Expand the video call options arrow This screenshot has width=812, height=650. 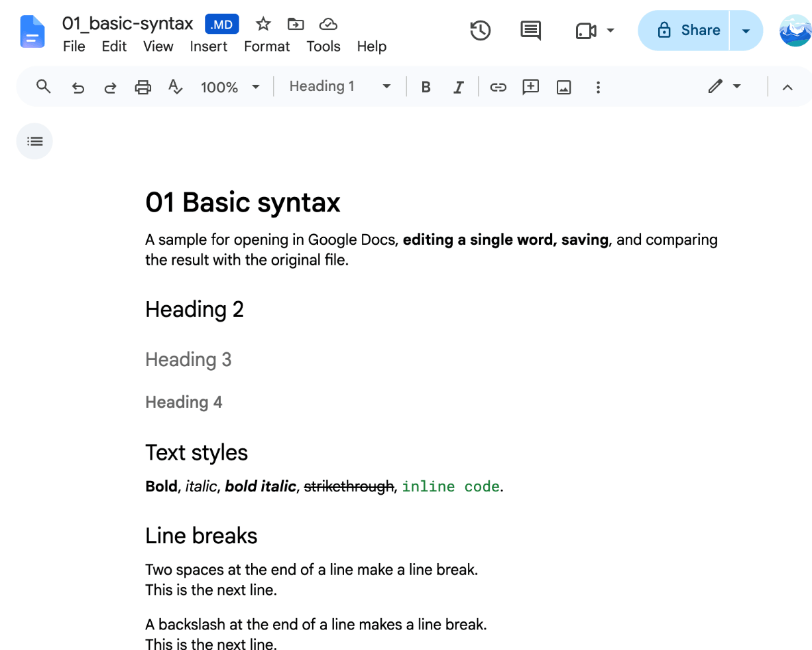(x=611, y=31)
